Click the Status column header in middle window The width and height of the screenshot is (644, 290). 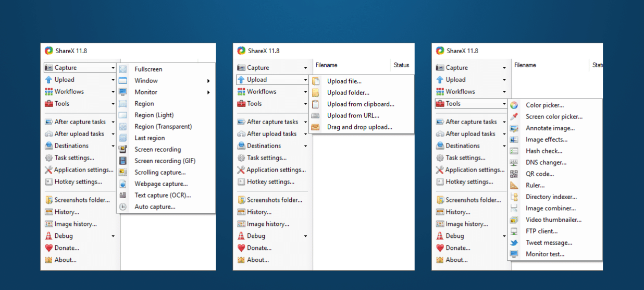402,65
